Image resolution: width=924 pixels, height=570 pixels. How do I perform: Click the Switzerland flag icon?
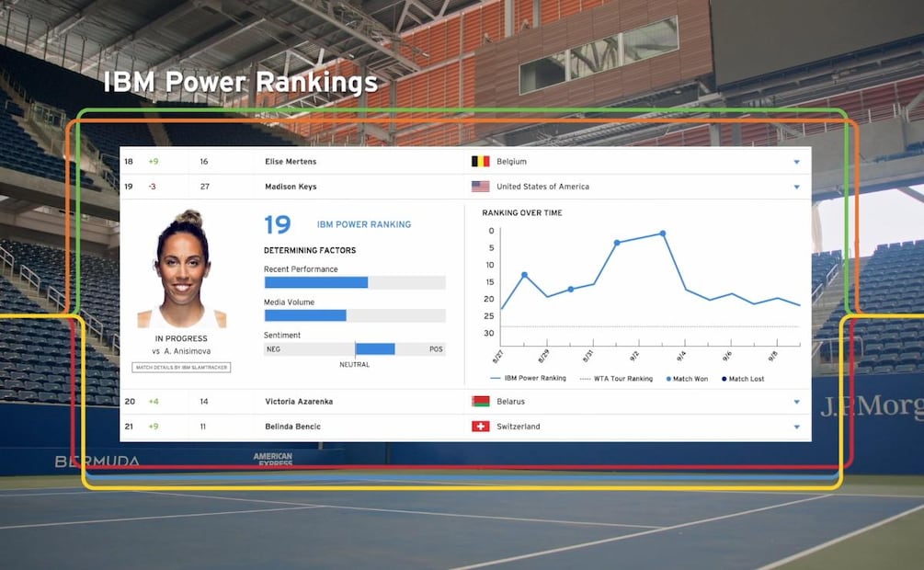480,427
